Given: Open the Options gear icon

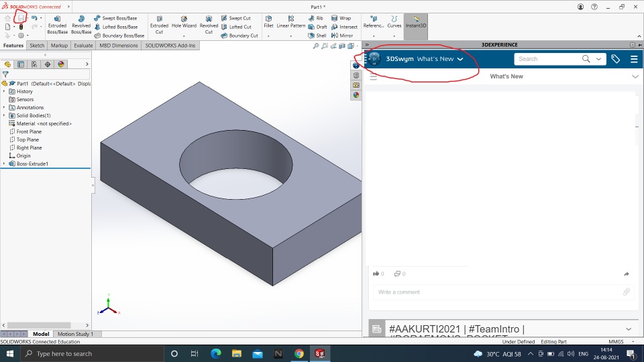Looking at the screenshot, I should click(x=21, y=36).
